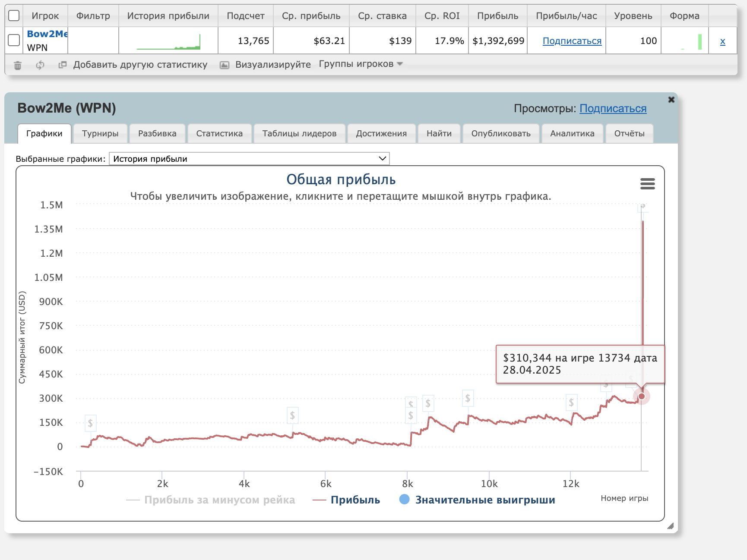Screen dimensions: 747x560
Task: Click the resize handle of chart panel
Action: point(670,526)
